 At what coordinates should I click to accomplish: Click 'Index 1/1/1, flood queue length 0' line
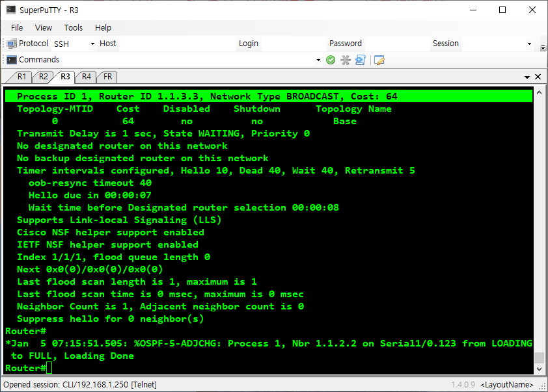click(114, 257)
